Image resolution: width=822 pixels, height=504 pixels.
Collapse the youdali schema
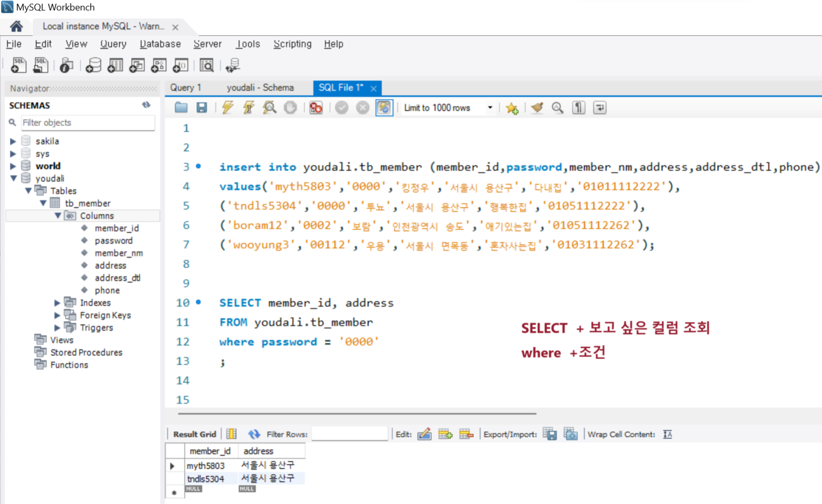coord(13,179)
